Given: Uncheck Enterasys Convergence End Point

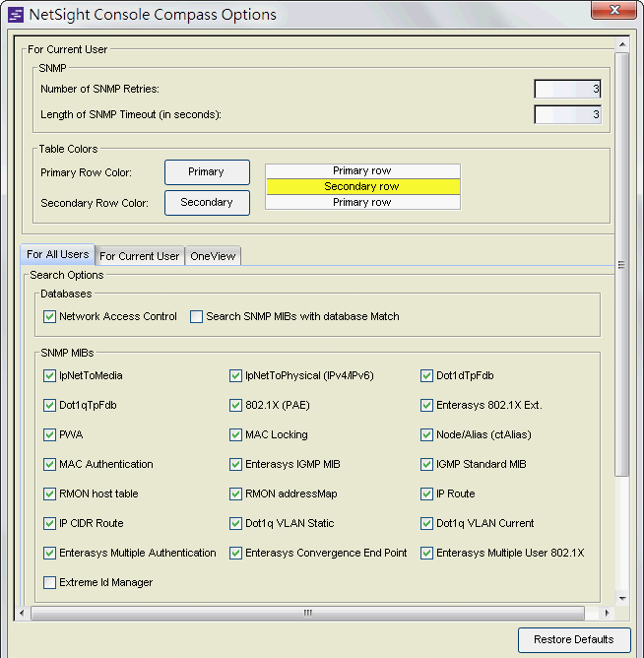Looking at the screenshot, I should click(235, 553).
